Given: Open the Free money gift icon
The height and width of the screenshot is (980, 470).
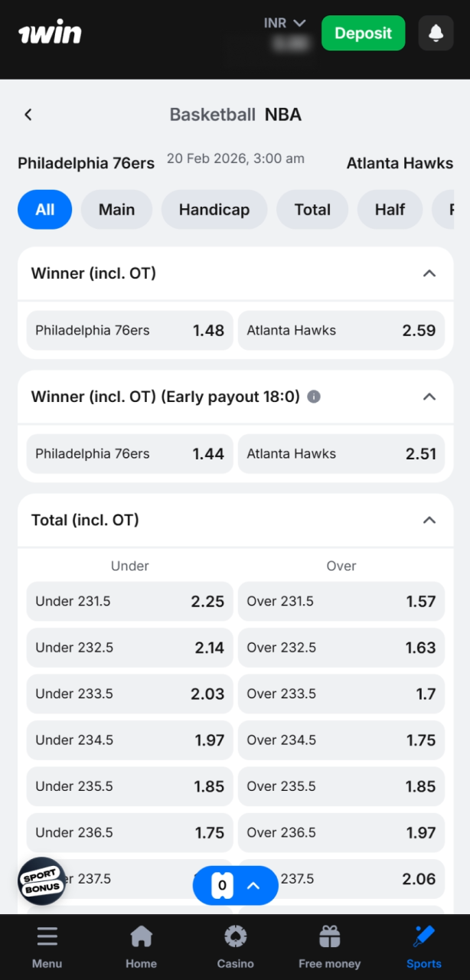Looking at the screenshot, I should tap(329, 936).
